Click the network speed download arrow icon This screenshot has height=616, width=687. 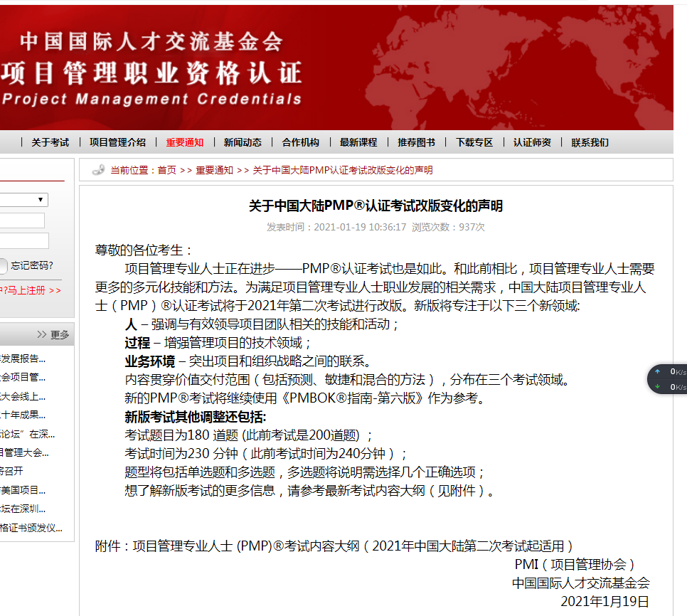click(x=657, y=386)
